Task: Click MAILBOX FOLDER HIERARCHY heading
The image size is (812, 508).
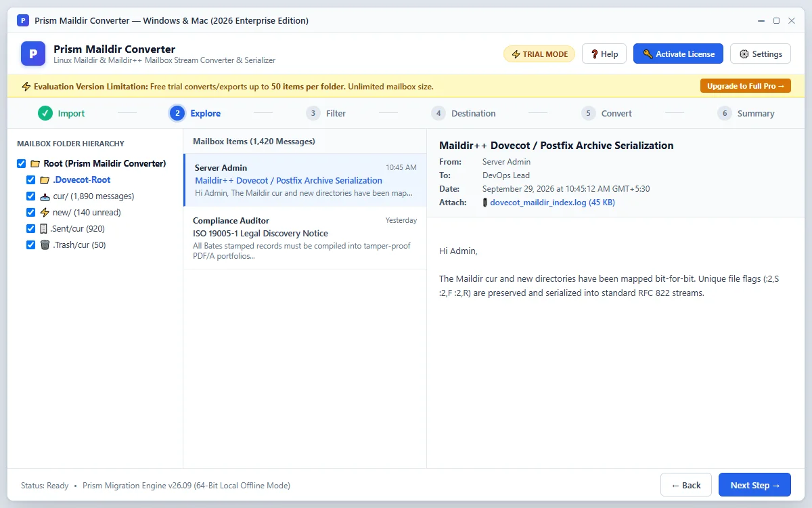Action: click(x=70, y=144)
